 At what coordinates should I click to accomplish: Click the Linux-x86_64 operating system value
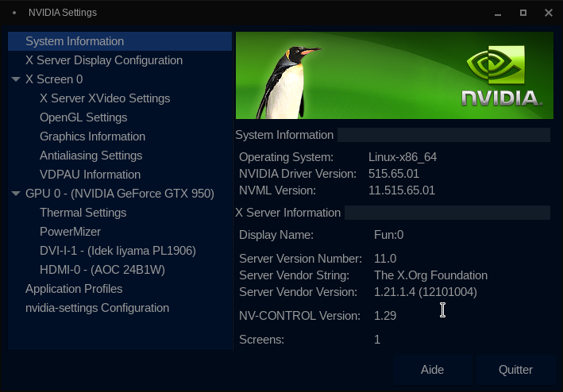(x=403, y=157)
